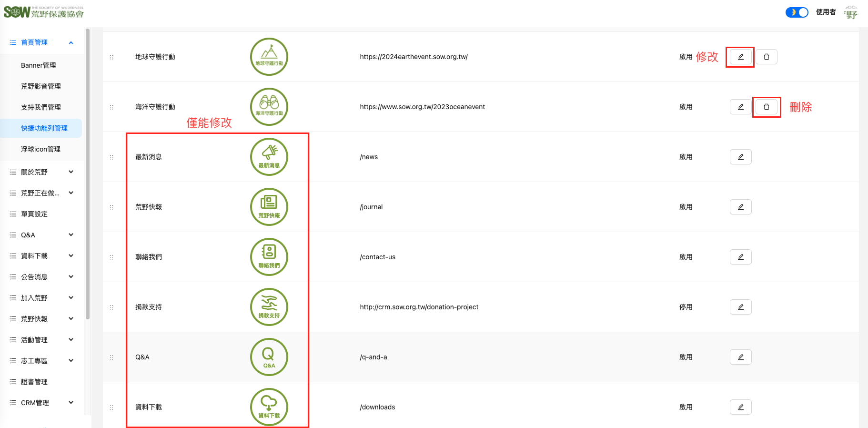The image size is (868, 428).
Task: Toggle the dark mode switch in header
Action: pos(797,12)
